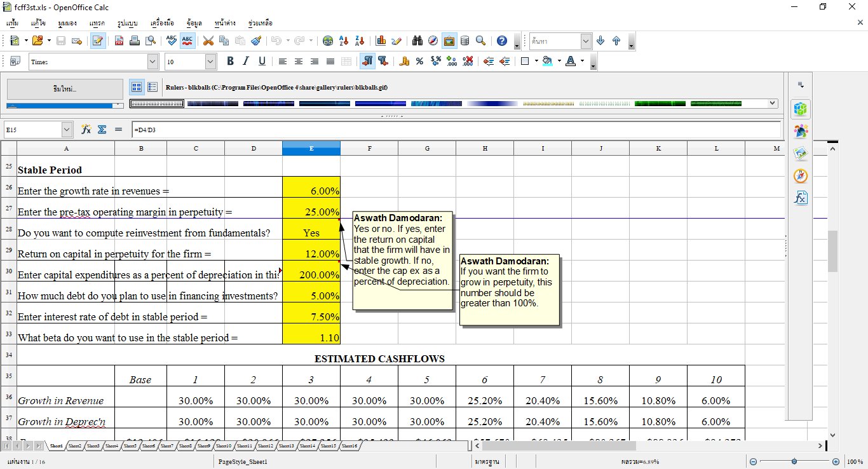Run the Spelling check icon

(171, 41)
